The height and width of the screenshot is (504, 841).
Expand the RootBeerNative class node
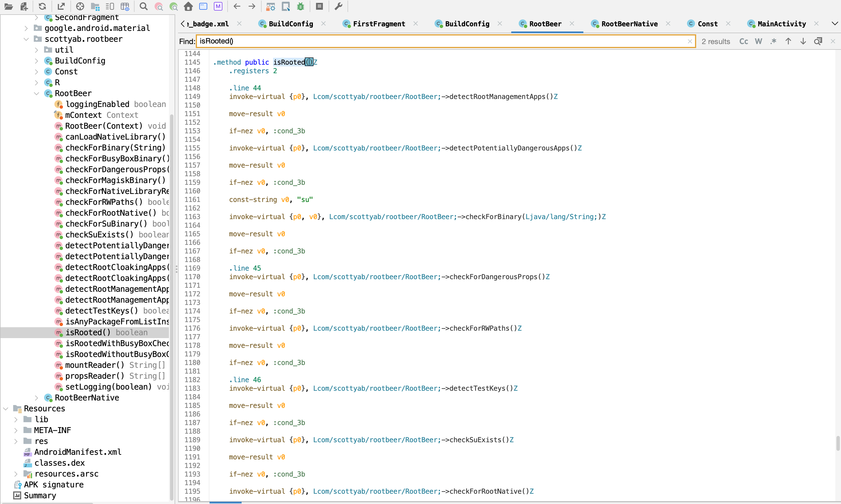point(36,398)
